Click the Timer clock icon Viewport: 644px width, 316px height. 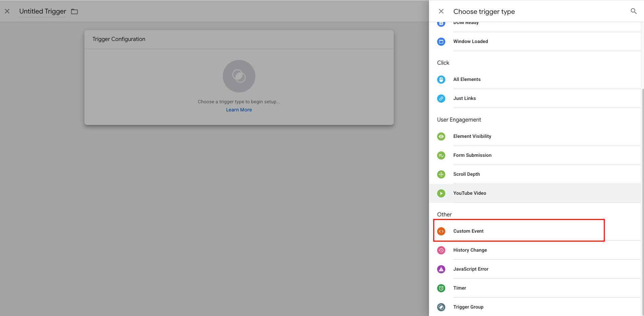point(441,288)
